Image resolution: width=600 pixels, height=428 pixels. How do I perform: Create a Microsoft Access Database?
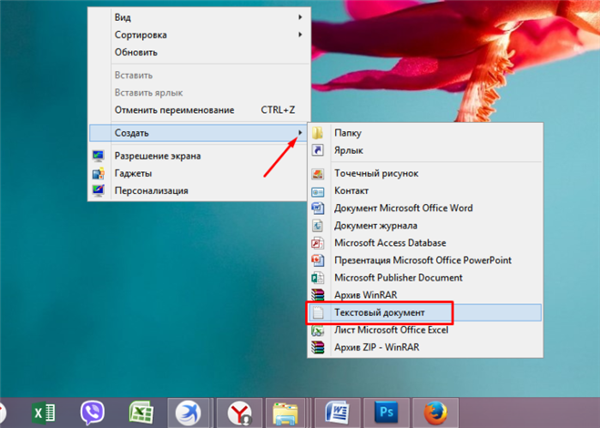point(425,243)
